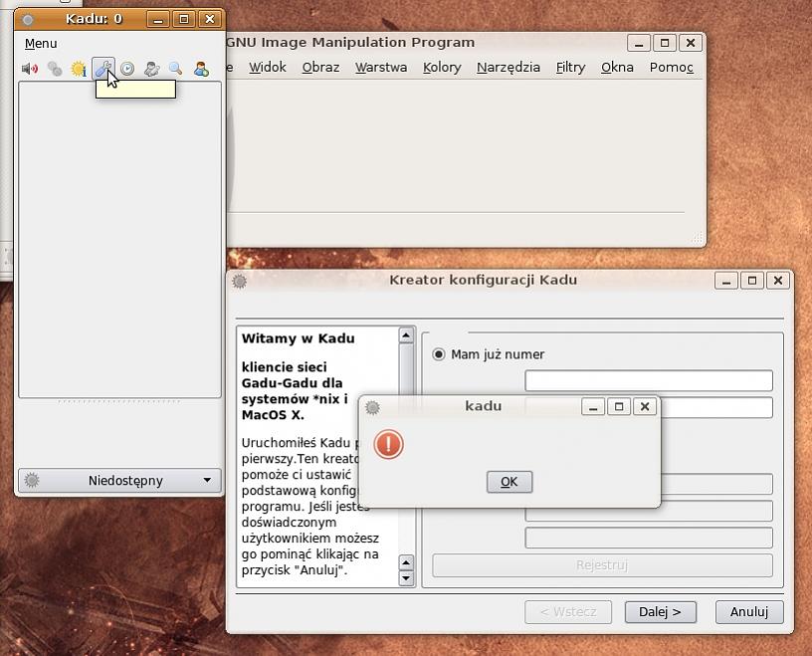Screen dimensions: 812x656
Task: Open the Widok menu in GIMP
Action: (x=268, y=68)
